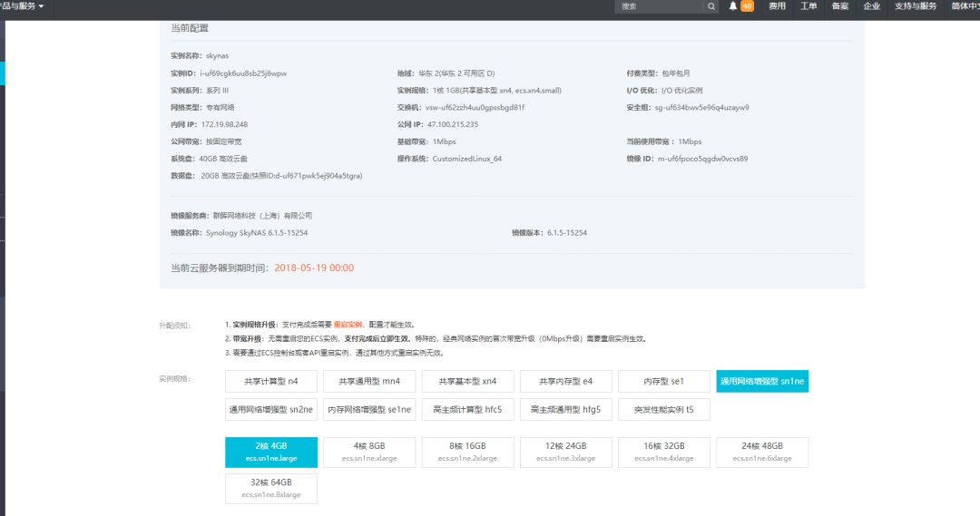Select 内存网络增强型 se1ne family

pos(369,410)
